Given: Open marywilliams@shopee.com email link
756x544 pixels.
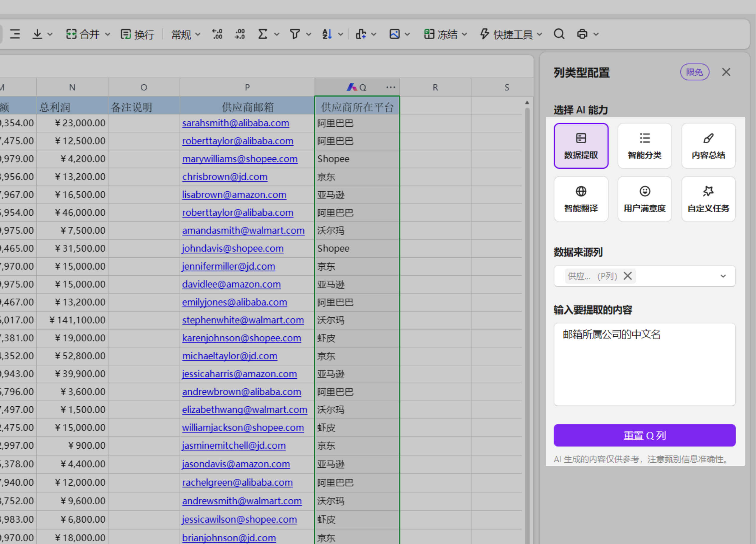Looking at the screenshot, I should click(240, 159).
